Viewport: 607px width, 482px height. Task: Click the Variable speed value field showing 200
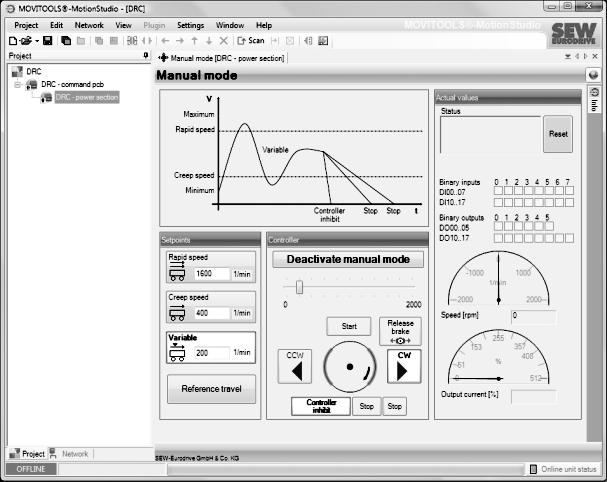(211, 353)
